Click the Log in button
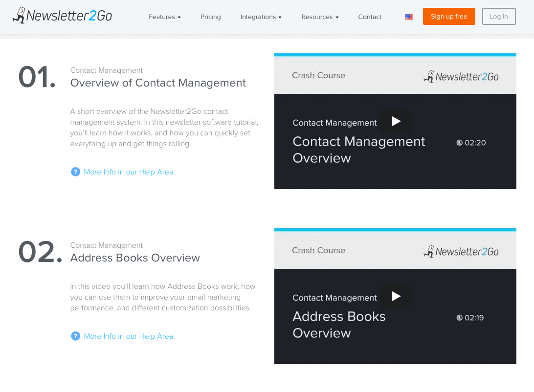The image size is (534, 392). (499, 16)
